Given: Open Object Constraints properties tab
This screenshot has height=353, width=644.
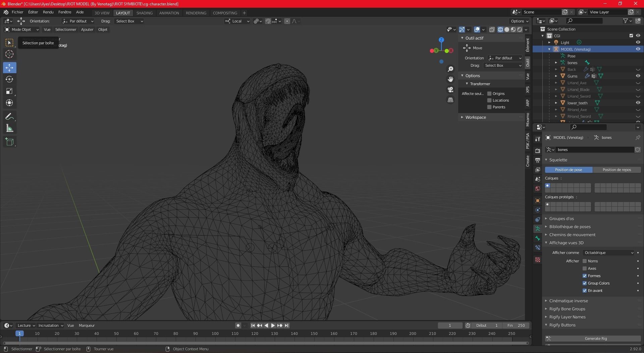Looking at the screenshot, I should pos(538,219).
